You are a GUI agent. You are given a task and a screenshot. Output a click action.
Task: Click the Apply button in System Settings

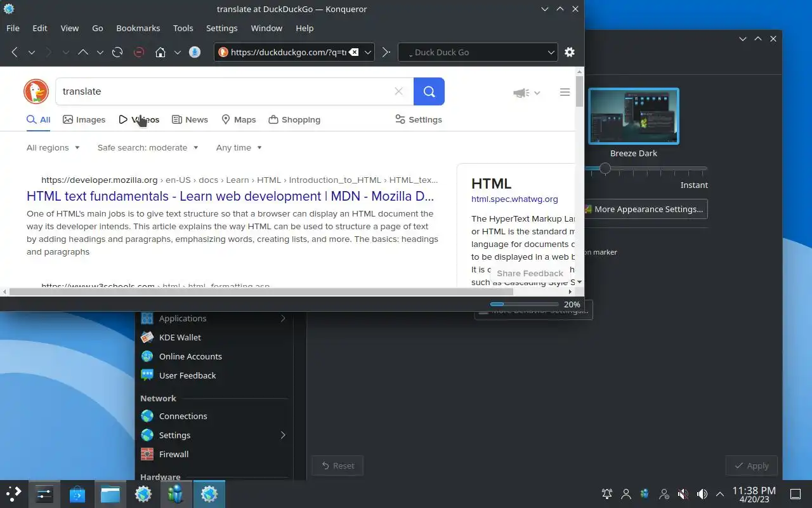point(751,465)
